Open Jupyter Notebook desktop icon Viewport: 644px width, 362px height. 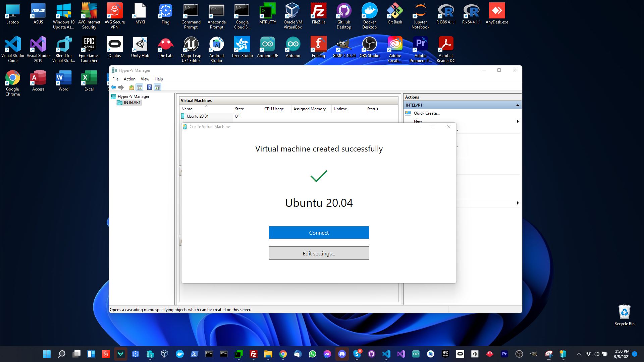(420, 16)
